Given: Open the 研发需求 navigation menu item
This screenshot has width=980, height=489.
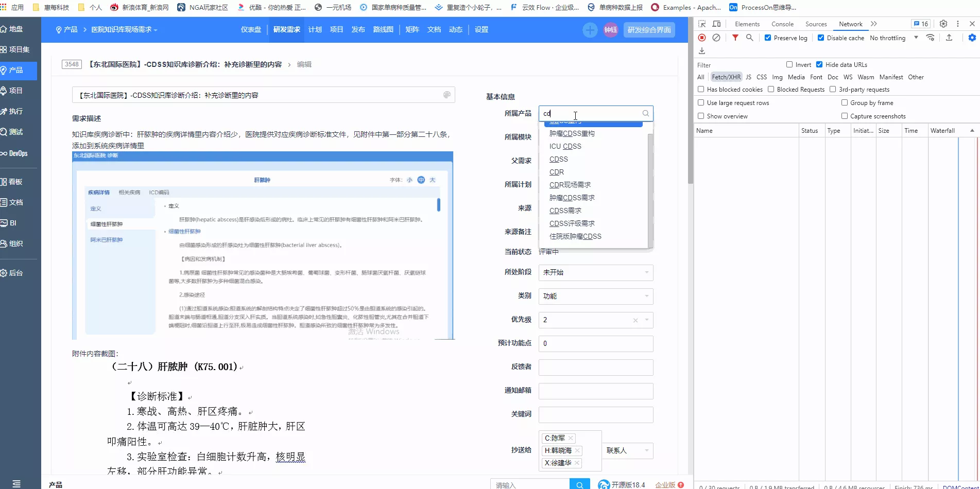Looking at the screenshot, I should tap(286, 29).
